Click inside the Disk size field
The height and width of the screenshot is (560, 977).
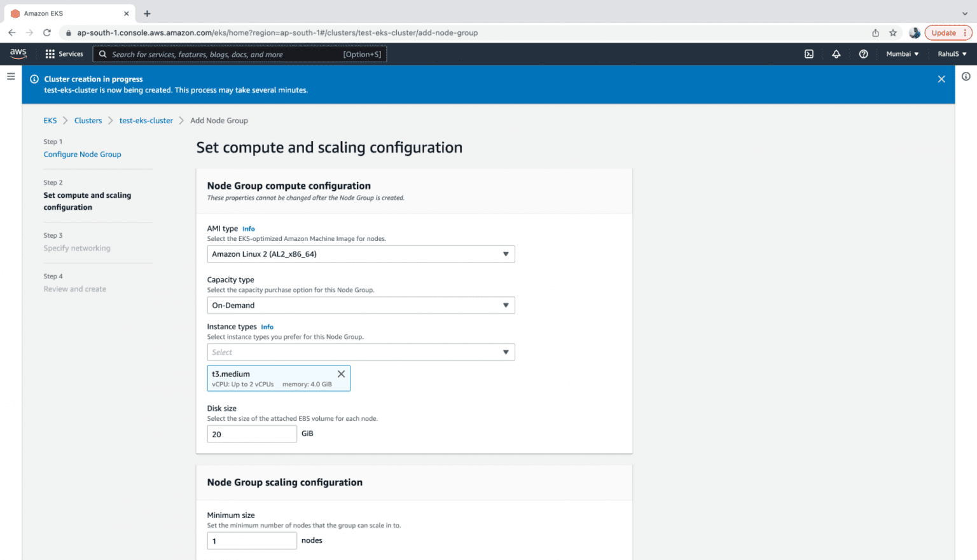click(x=252, y=434)
